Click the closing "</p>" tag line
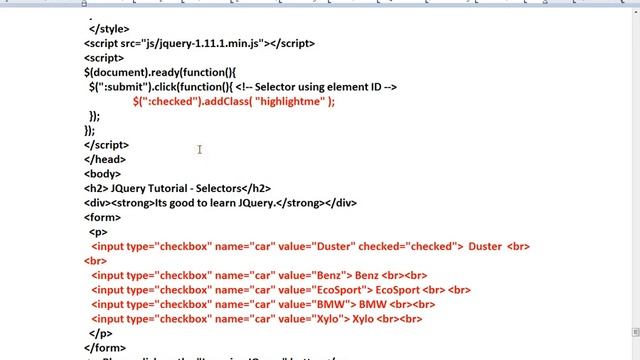 tap(100, 333)
